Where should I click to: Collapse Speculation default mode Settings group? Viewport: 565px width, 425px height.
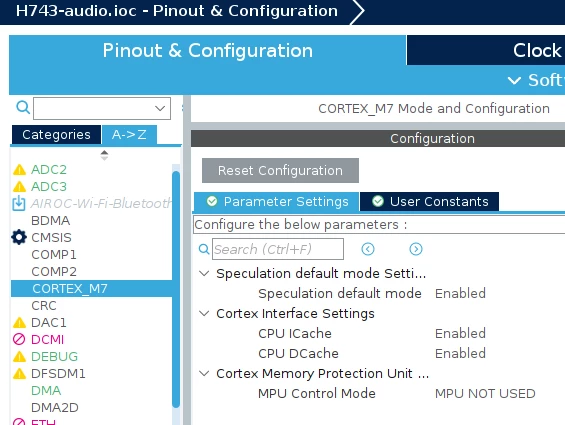204,273
